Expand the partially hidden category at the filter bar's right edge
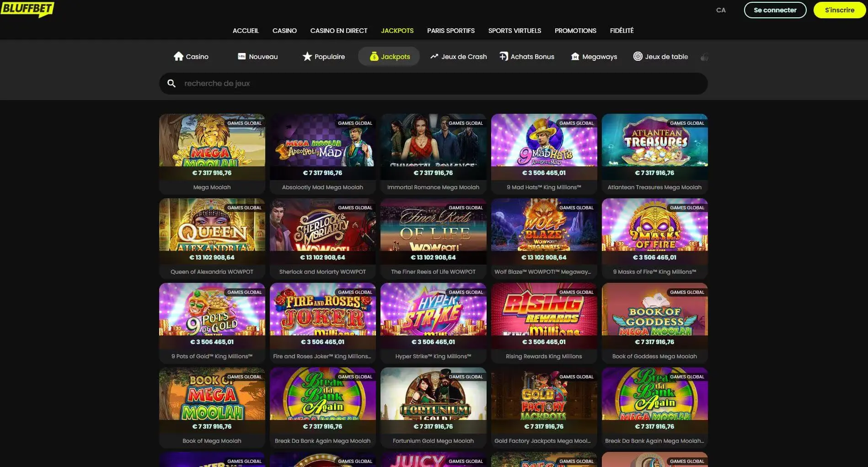Image resolution: width=868 pixels, height=467 pixels. tap(704, 56)
